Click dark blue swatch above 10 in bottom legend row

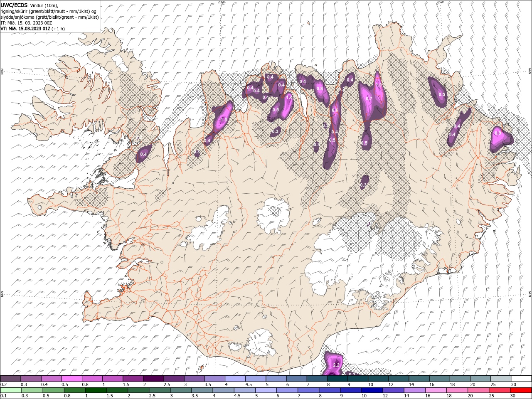372,390
